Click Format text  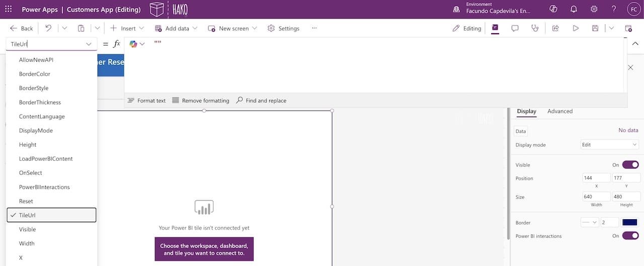(x=146, y=101)
